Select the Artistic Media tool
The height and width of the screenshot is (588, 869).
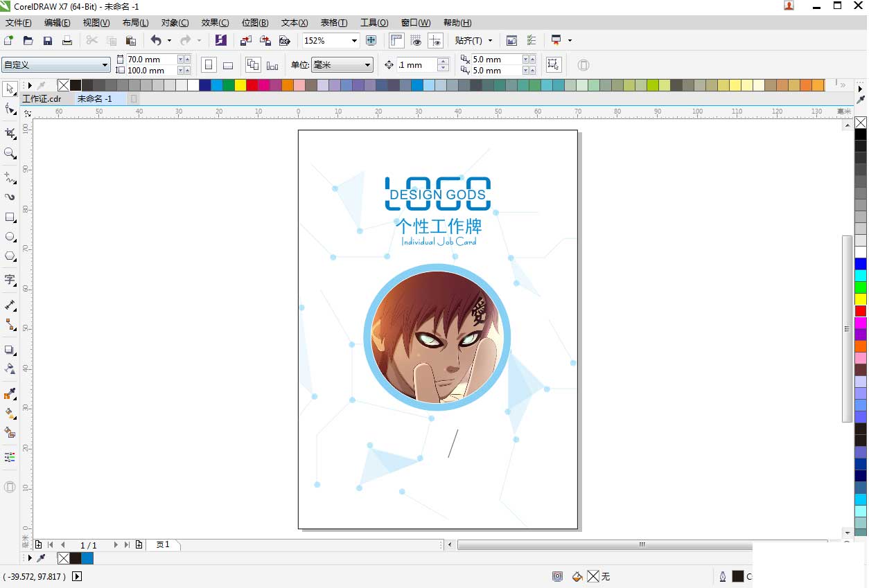[x=10, y=197]
